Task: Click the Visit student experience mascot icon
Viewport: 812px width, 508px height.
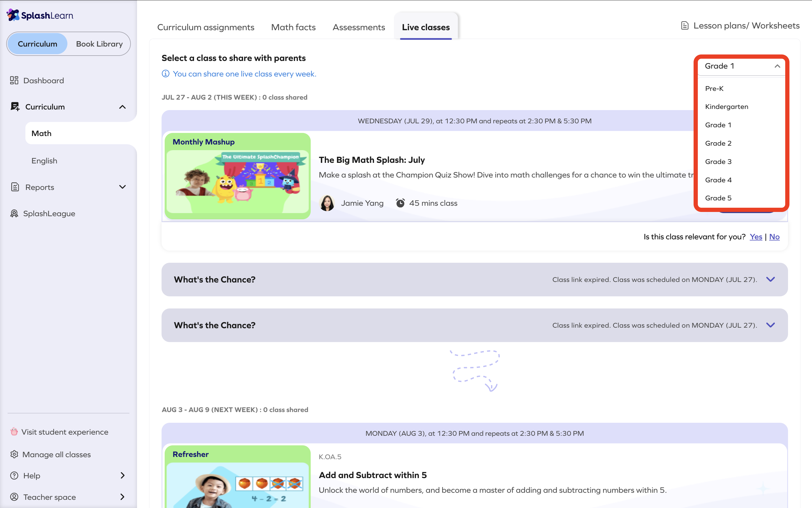Action: [x=14, y=432]
